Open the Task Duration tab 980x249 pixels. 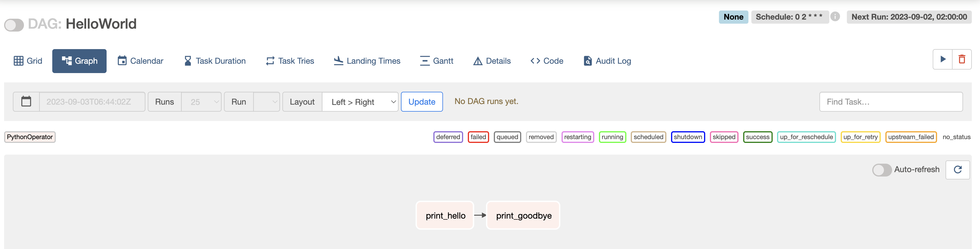[x=215, y=61]
